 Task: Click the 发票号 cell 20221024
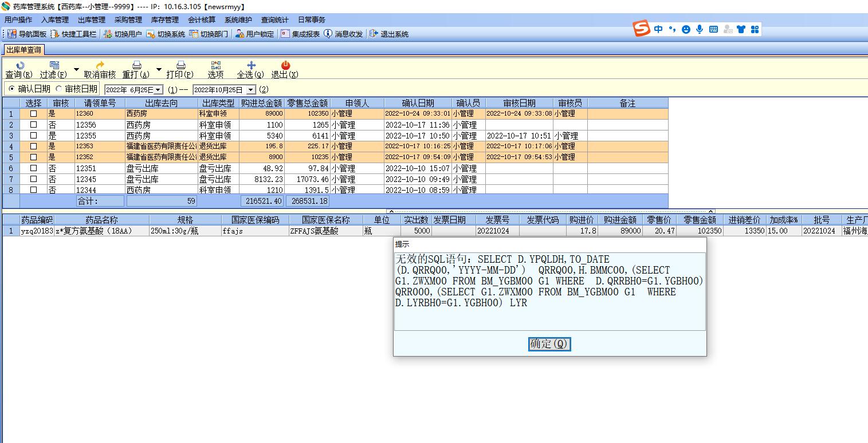tap(497, 231)
